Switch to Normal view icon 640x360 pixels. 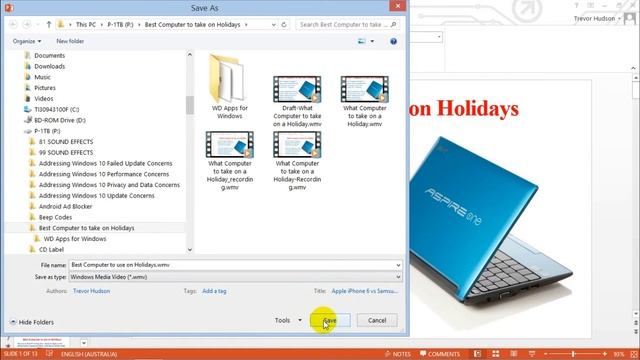tap(477, 354)
